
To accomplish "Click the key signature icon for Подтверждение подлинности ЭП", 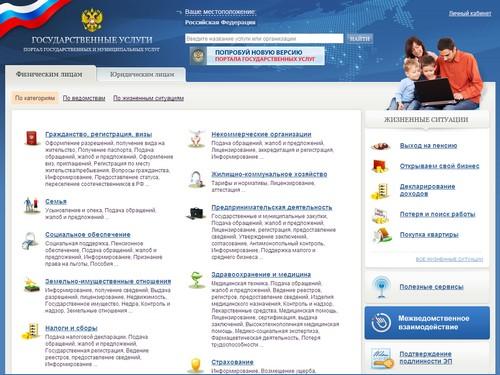I will (382, 359).
